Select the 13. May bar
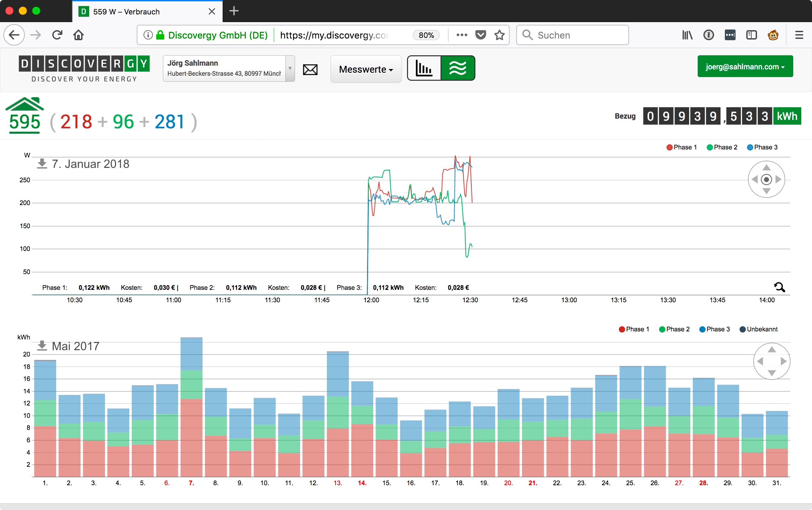 click(338, 414)
